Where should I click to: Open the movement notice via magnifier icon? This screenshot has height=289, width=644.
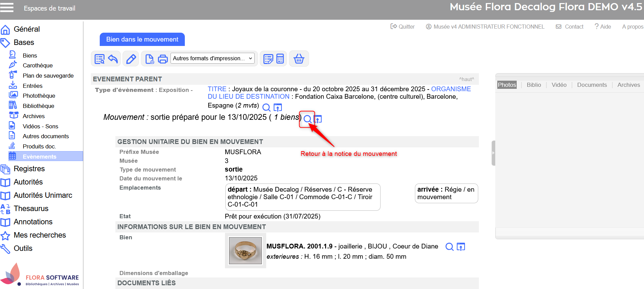(x=307, y=119)
